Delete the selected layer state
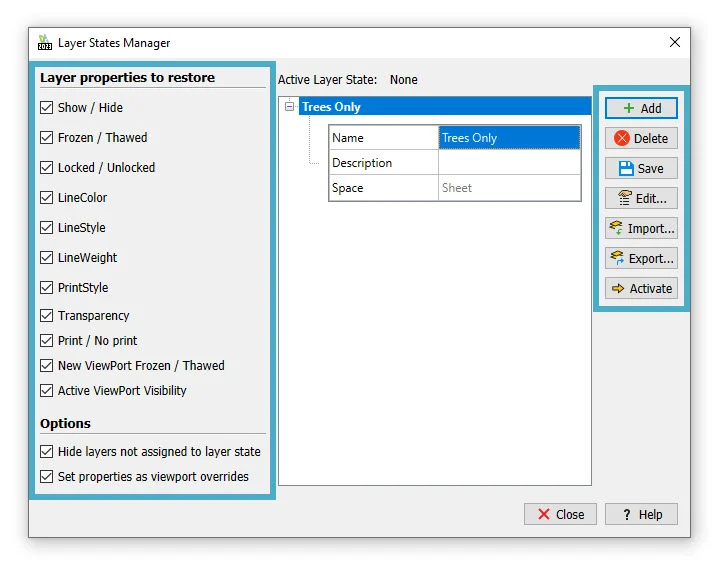The height and width of the screenshot is (561, 717). click(x=641, y=138)
